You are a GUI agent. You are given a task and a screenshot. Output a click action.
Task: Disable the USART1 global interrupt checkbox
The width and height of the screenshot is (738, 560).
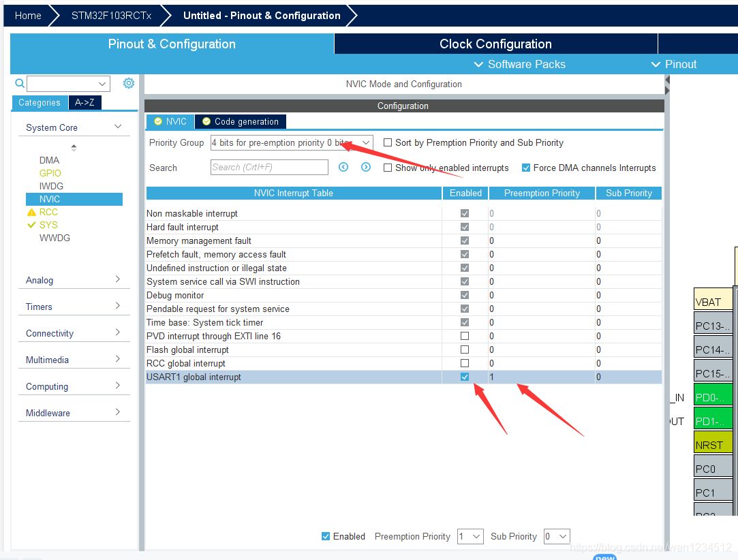click(465, 377)
